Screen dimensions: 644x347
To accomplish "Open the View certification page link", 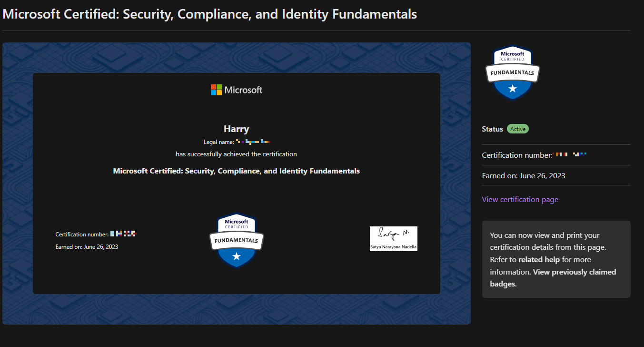I will coord(520,199).
